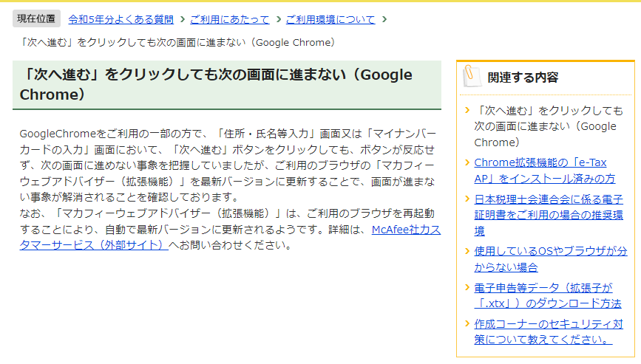Click the chevron after ご利用環境について breadcrumb
Screen dimensions: 641x364
point(384,19)
